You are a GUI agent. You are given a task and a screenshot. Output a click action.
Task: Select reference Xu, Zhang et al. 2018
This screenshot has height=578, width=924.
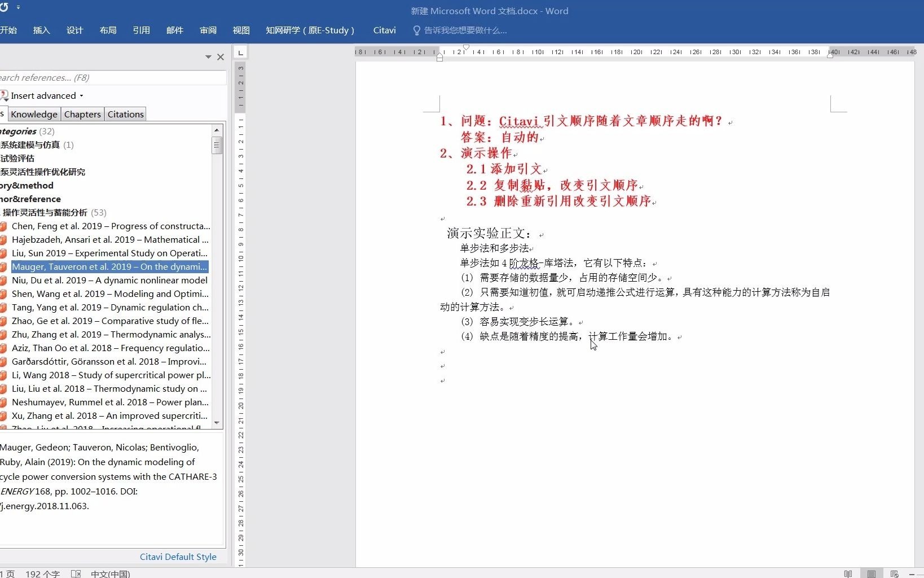point(109,416)
